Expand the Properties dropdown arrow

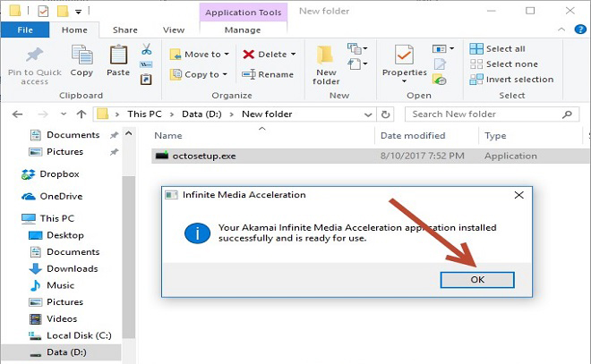click(404, 80)
